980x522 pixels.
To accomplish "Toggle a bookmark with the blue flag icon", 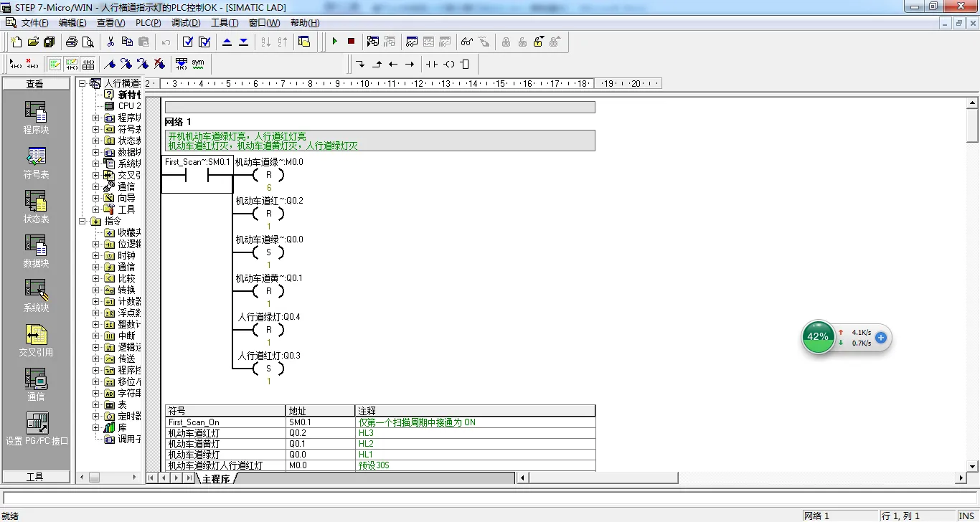I will pos(110,64).
